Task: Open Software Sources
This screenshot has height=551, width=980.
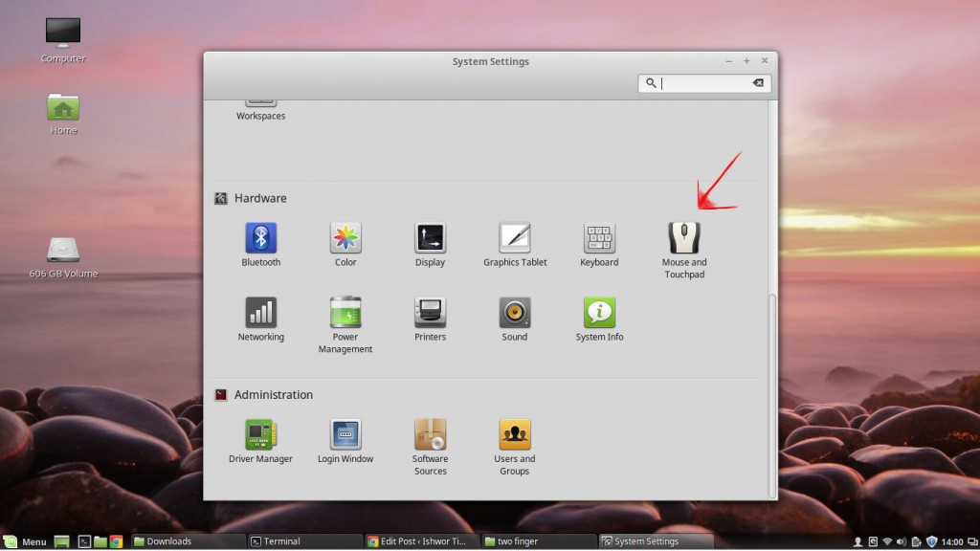Action: coord(430,448)
